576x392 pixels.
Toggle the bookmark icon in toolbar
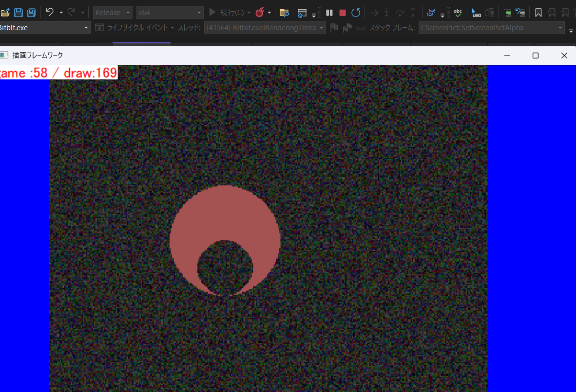[538, 13]
